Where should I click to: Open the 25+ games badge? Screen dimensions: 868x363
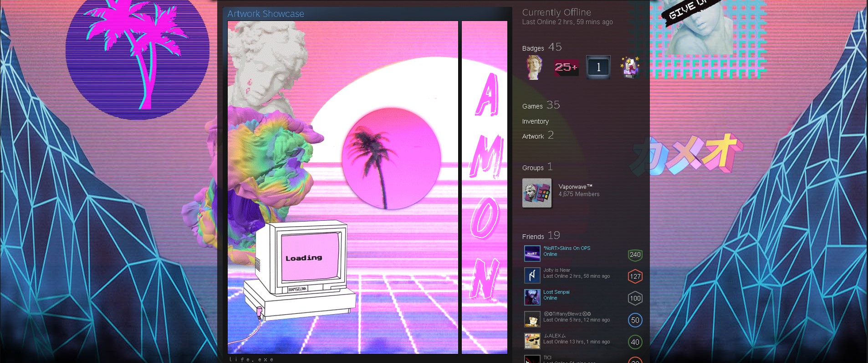(566, 67)
